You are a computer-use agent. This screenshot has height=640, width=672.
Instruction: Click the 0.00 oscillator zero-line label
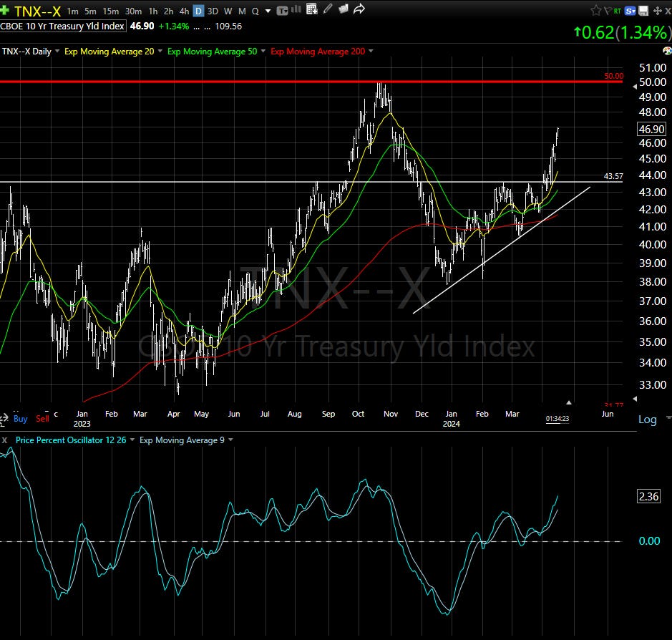649,541
